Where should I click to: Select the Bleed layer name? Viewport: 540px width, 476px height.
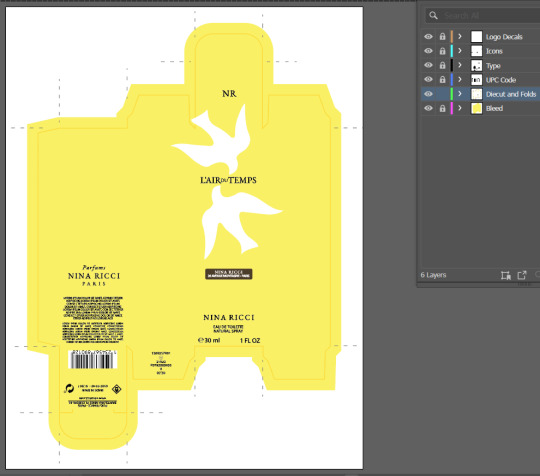pos(494,108)
